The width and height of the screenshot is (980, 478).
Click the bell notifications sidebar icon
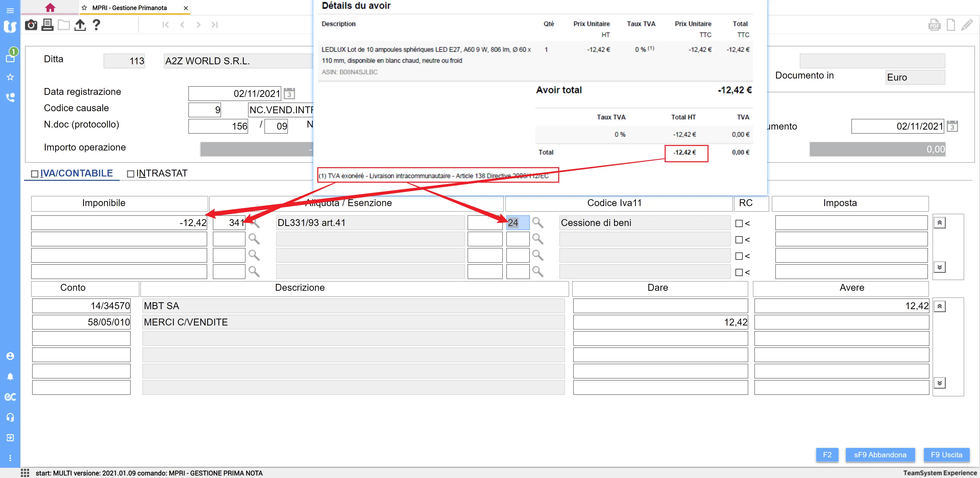pos(10,376)
